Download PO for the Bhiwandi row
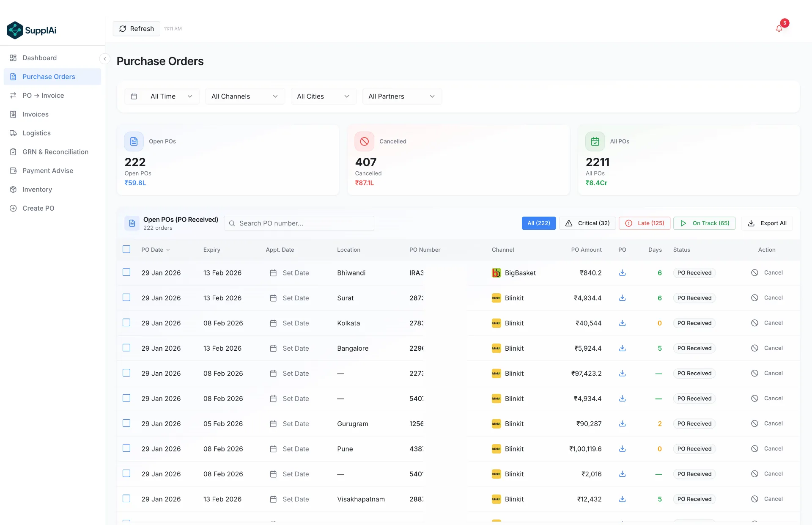Image resolution: width=812 pixels, height=525 pixels. click(622, 273)
